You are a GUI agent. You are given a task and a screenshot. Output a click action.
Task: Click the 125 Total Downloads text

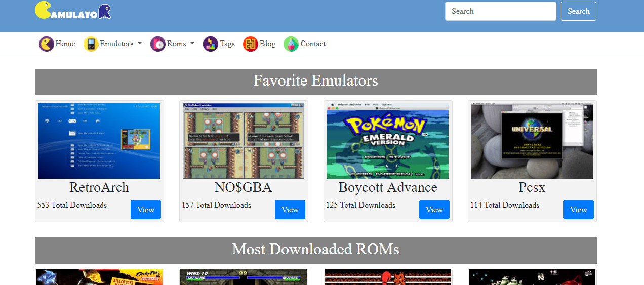click(361, 205)
